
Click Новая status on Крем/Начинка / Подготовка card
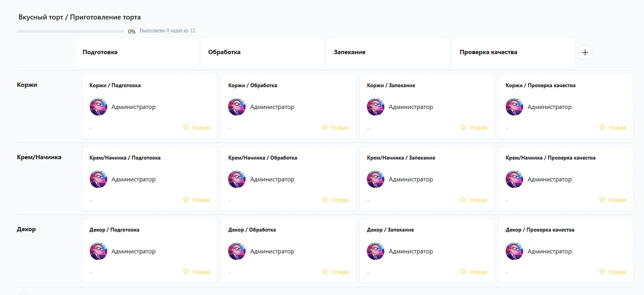click(x=201, y=200)
